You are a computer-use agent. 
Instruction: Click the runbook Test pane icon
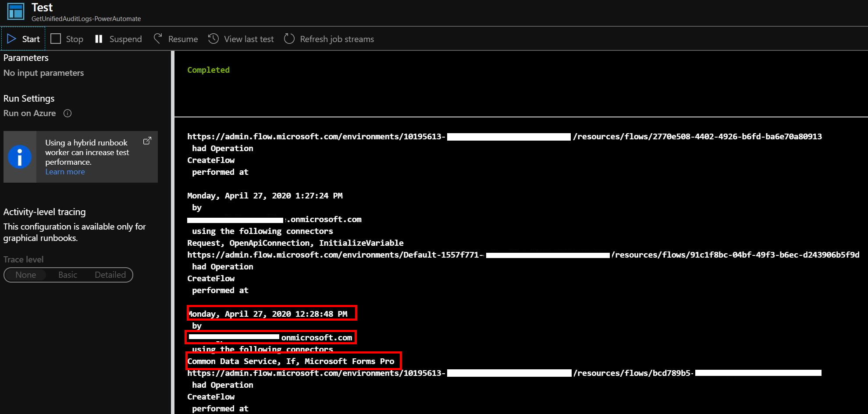16,12
